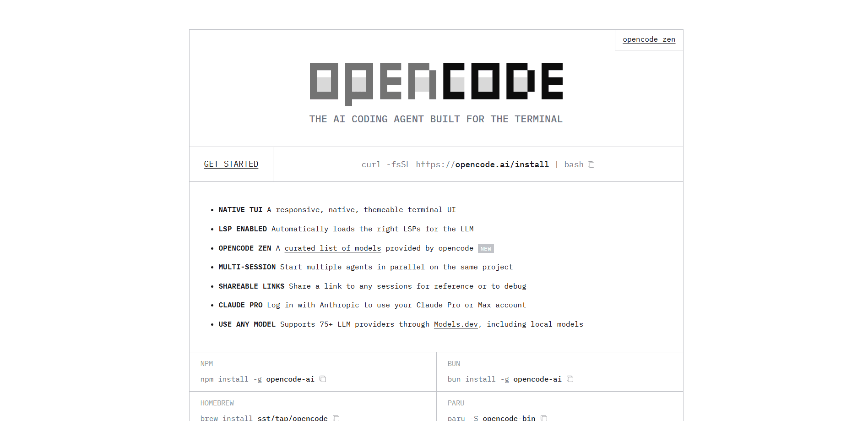Click the USE ANY MODEL feature label
Screen dimensions: 868x421
pyautogui.click(x=247, y=324)
